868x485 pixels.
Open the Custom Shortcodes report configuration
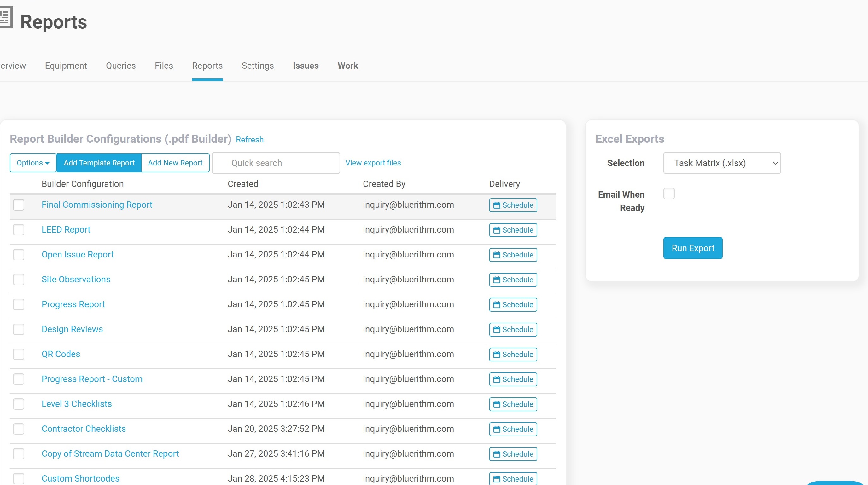point(80,478)
